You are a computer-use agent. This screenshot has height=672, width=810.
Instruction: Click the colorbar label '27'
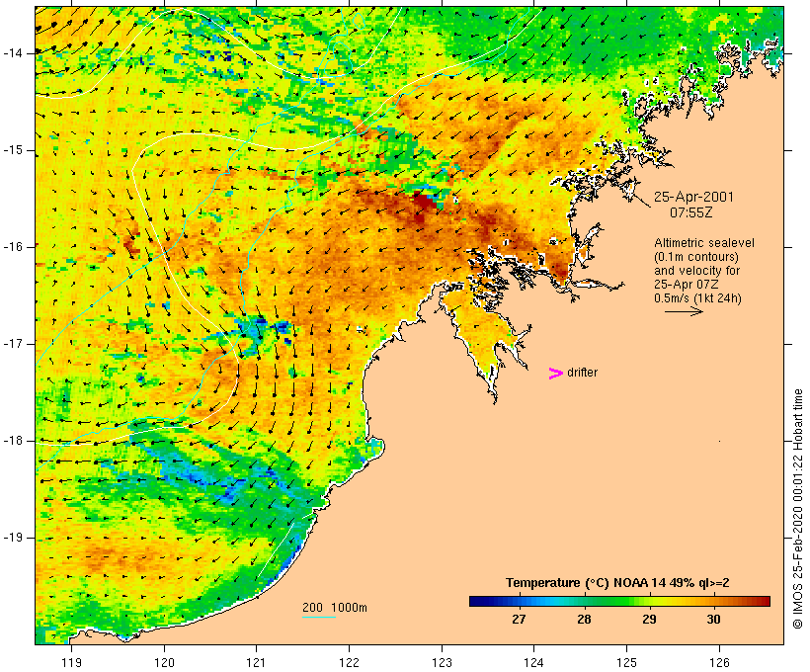pos(519,619)
